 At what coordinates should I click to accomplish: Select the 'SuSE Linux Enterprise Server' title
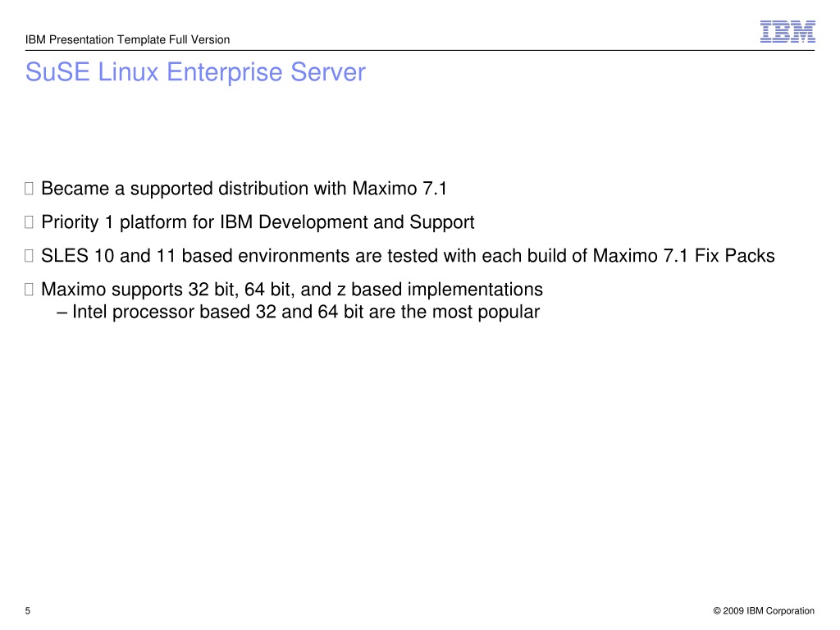pyautogui.click(x=195, y=72)
